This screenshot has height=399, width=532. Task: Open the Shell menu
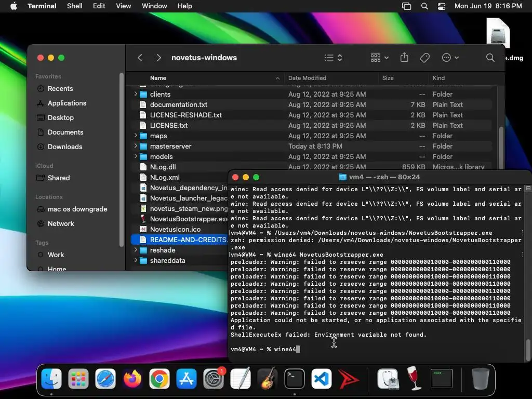point(75,6)
